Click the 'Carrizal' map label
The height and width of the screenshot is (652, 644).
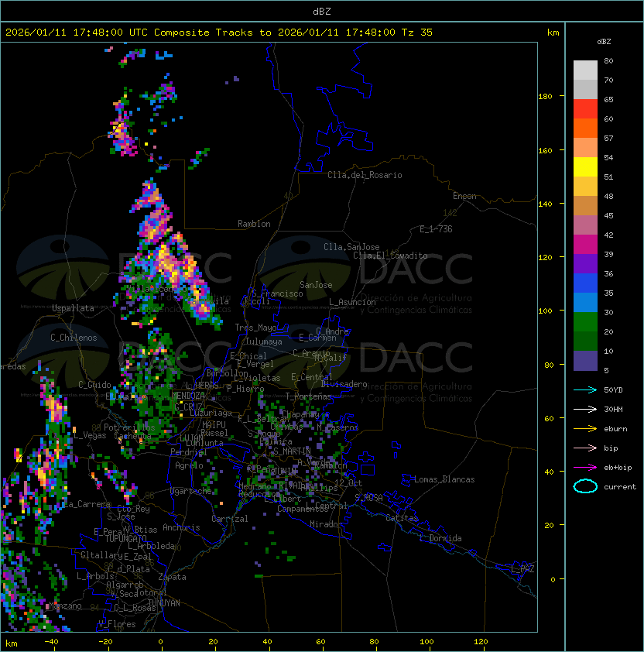230,519
